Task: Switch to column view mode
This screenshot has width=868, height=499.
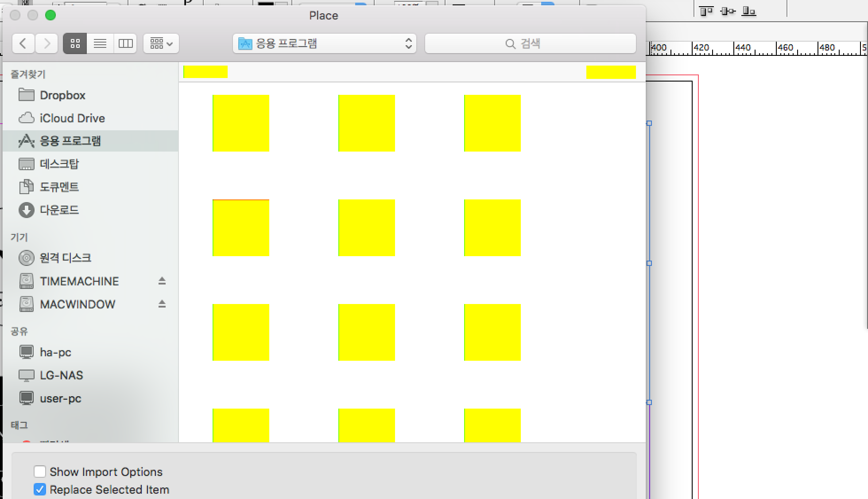Action: 125,43
